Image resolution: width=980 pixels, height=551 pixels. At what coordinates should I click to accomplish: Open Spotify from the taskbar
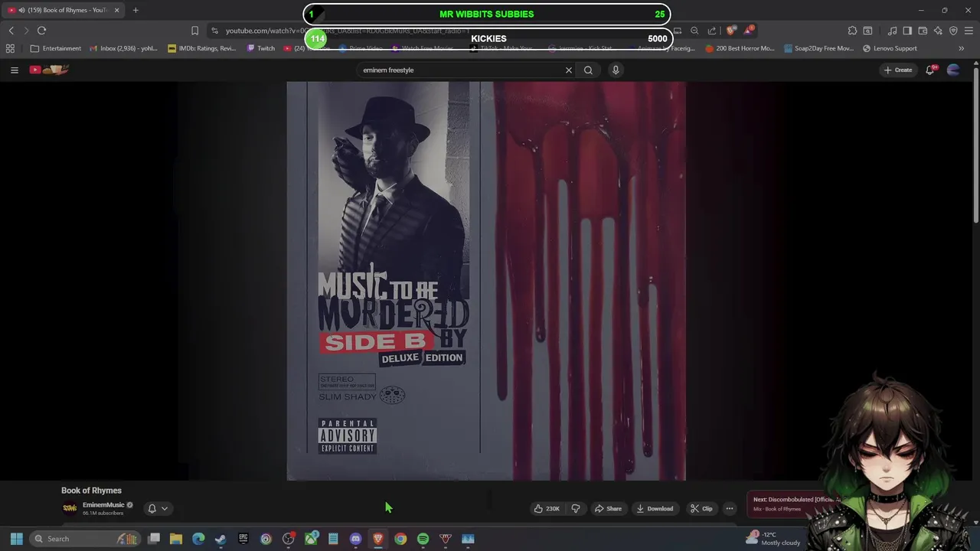(x=423, y=539)
